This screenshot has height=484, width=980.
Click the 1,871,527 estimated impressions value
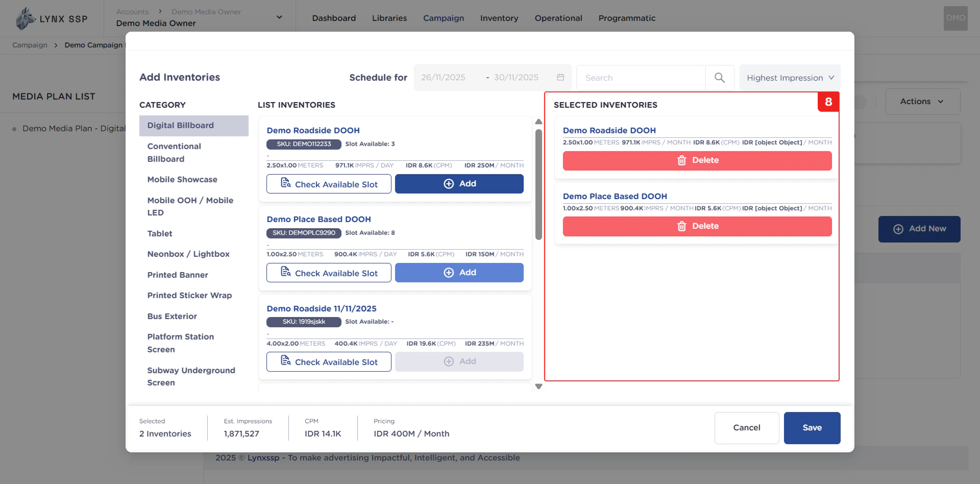241,434
